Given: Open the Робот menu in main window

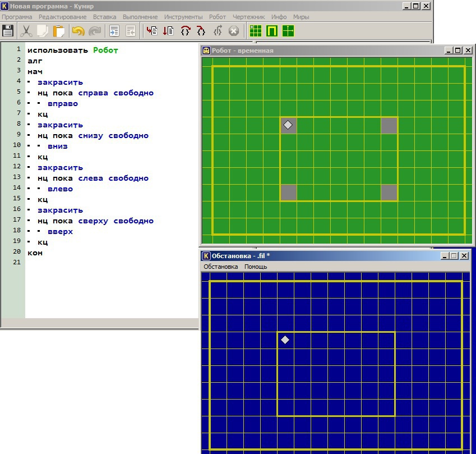Looking at the screenshot, I should tap(218, 17).
